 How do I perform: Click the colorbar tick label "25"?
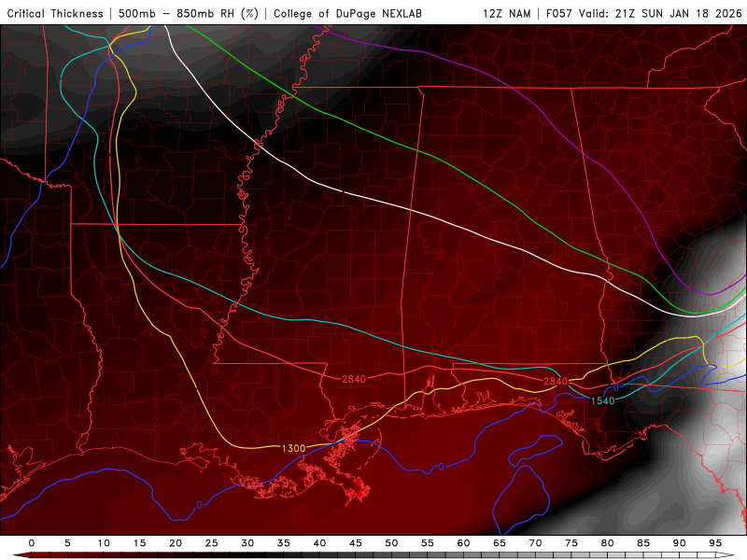(212, 543)
